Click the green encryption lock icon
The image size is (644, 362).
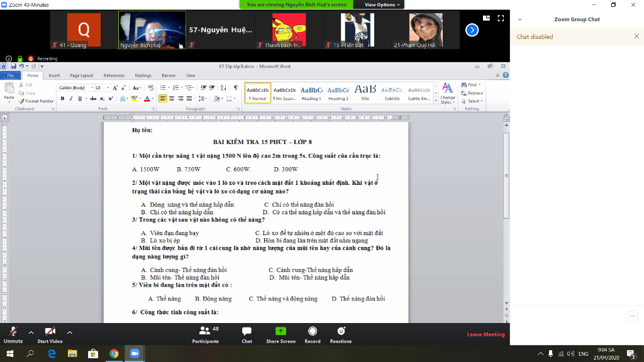coord(19,58)
